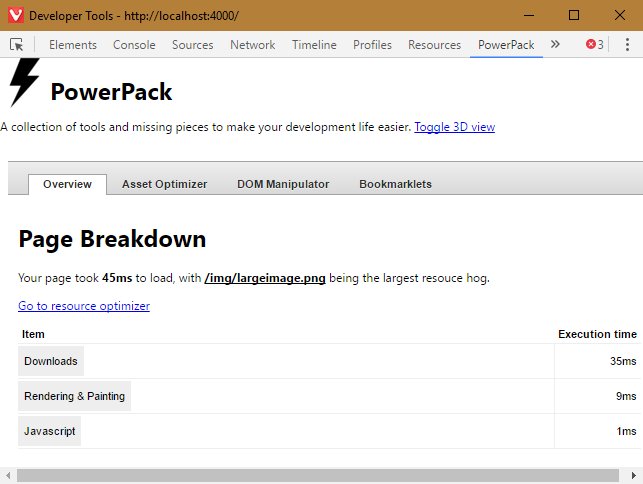Click the scrollbar left arrow
The image size is (643, 484).
[x=8, y=476]
